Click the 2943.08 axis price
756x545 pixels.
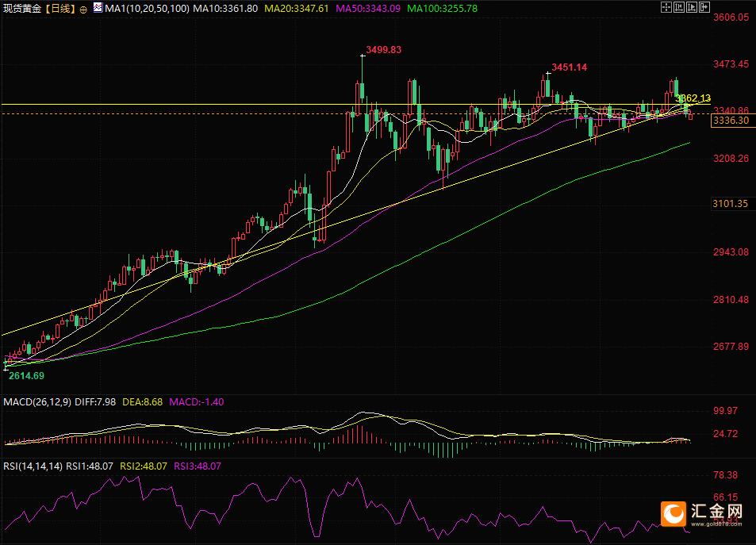[731, 251]
